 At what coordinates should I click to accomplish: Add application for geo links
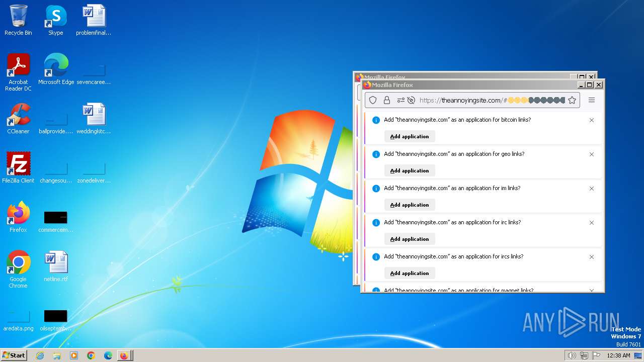click(410, 170)
